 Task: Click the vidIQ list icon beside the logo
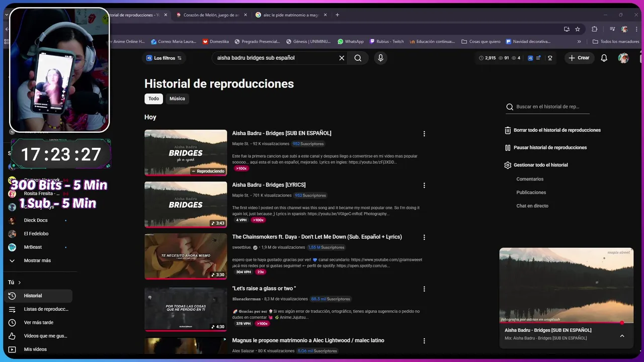click(x=538, y=58)
